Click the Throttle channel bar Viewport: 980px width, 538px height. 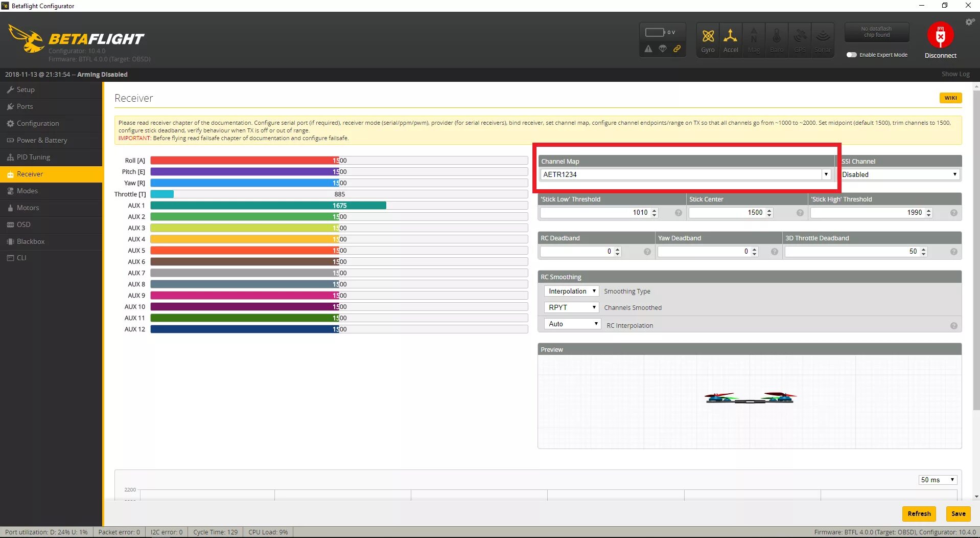[x=339, y=194]
